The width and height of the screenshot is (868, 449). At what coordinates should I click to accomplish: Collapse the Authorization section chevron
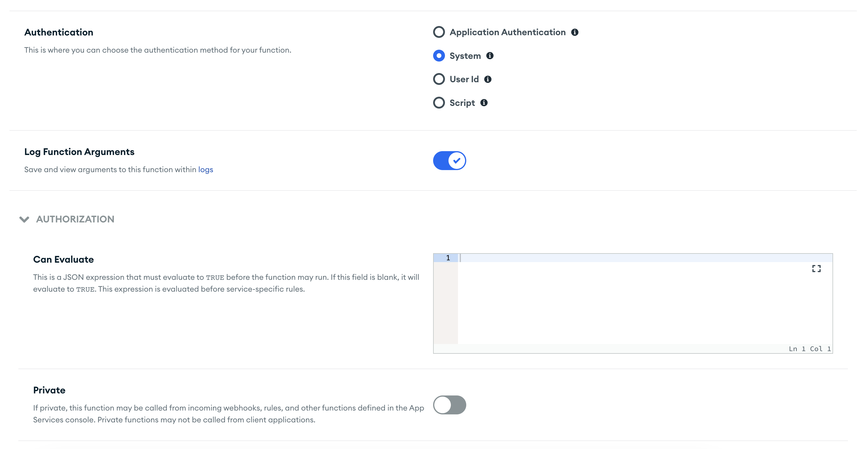click(24, 219)
